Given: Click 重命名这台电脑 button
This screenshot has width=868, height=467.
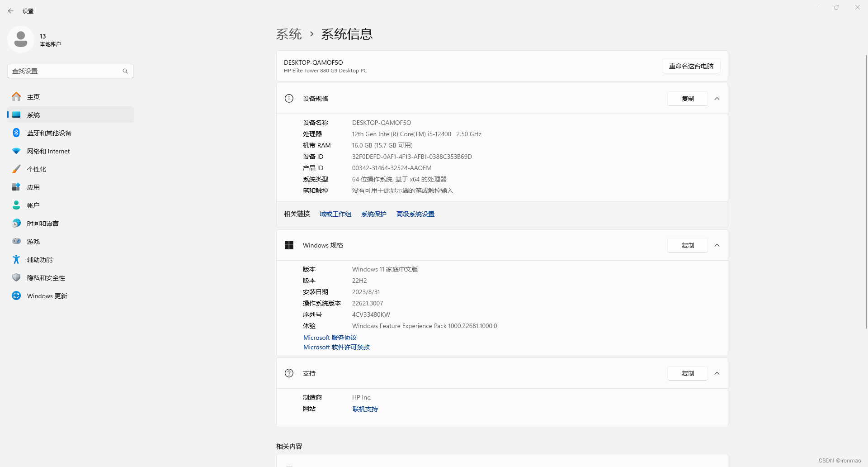Looking at the screenshot, I should point(691,66).
